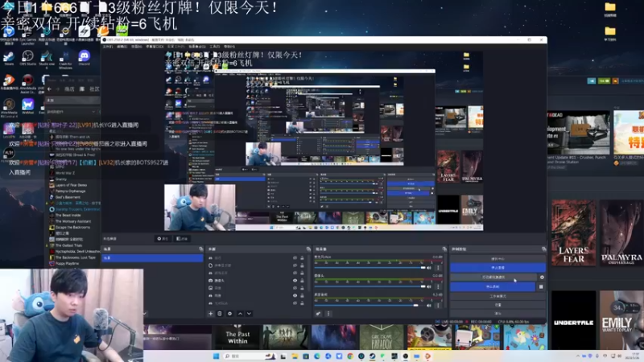Screen dimensions: 644x362
Task: Open Steam 商店 store tab
Action: [x=69, y=88]
